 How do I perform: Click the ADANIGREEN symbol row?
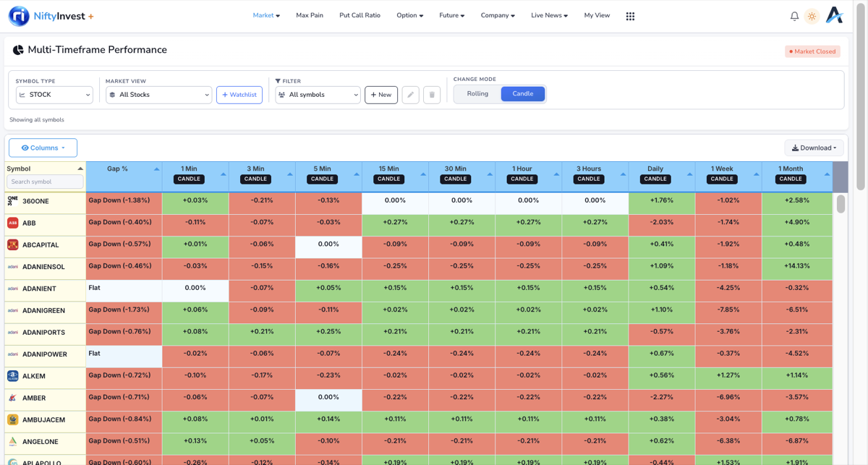[x=45, y=310]
